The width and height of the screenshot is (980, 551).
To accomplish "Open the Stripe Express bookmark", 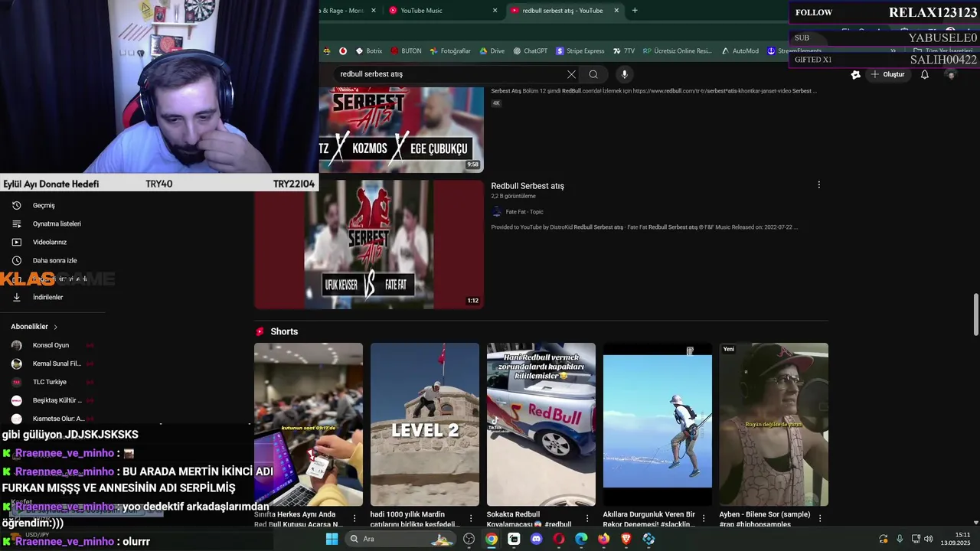I will 580,51.
